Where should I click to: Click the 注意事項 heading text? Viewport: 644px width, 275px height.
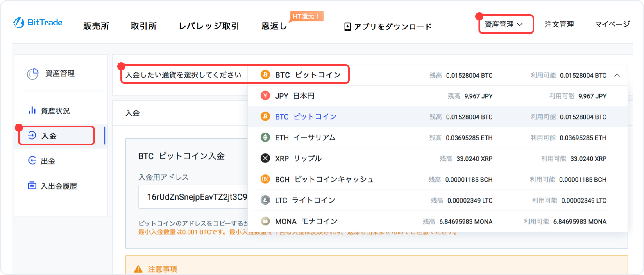[162, 269]
